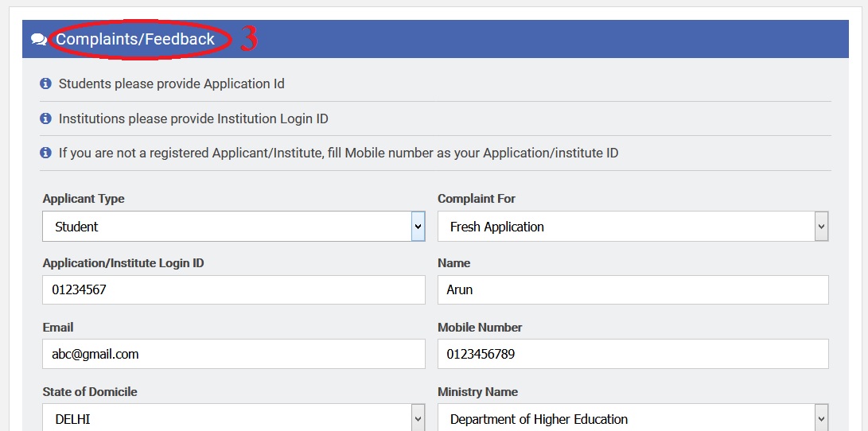Click the State of Domicile box showing DELHI
This screenshot has height=431, width=868.
[x=234, y=418]
